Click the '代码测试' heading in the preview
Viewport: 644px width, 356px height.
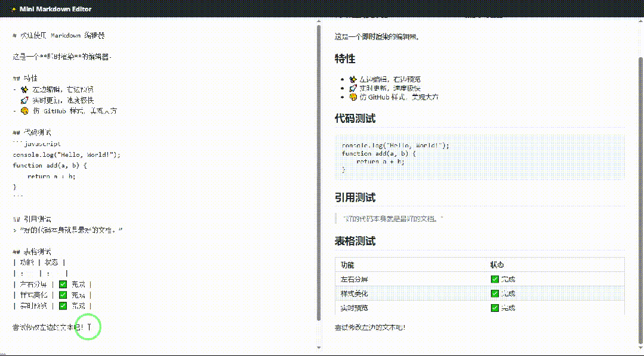(x=355, y=119)
